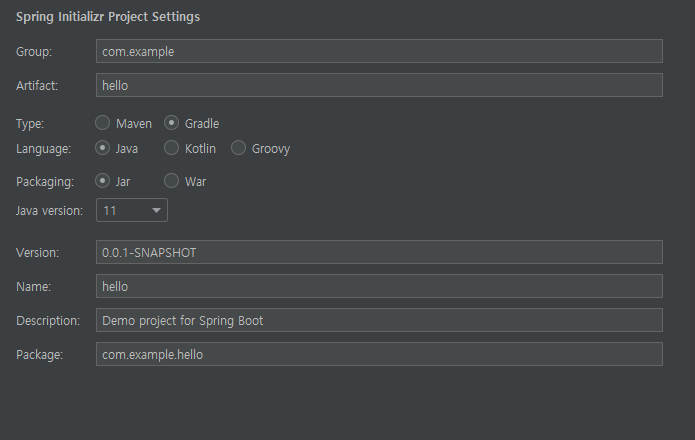Open the Java version dropdown

coord(132,210)
